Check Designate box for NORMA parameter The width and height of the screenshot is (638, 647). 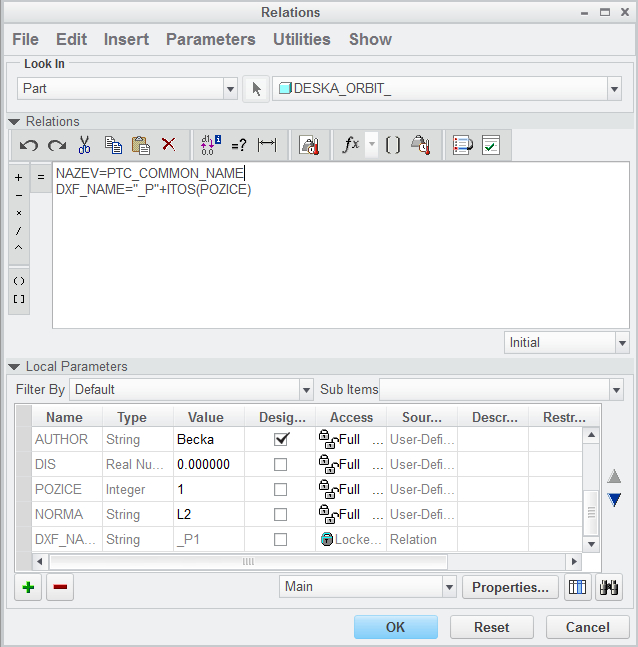click(281, 515)
